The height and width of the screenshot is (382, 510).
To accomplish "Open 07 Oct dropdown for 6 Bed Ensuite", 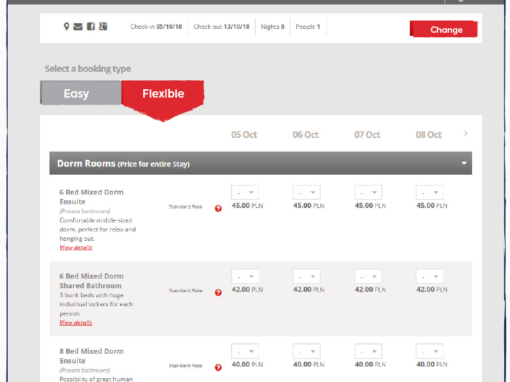I will [x=368, y=192].
